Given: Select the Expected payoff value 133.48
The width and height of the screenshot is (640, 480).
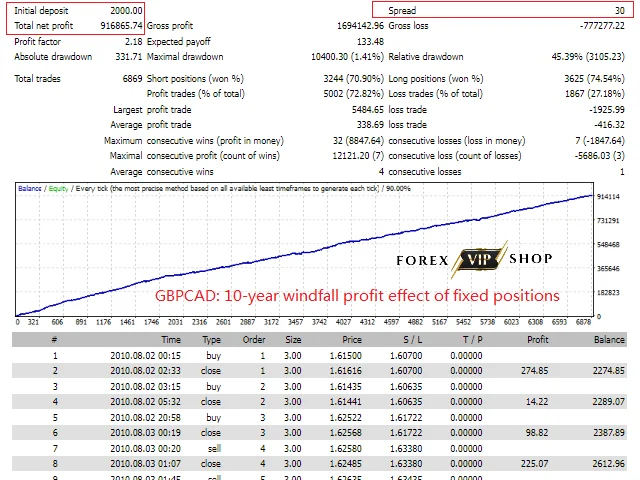Looking at the screenshot, I should pyautogui.click(x=370, y=42).
